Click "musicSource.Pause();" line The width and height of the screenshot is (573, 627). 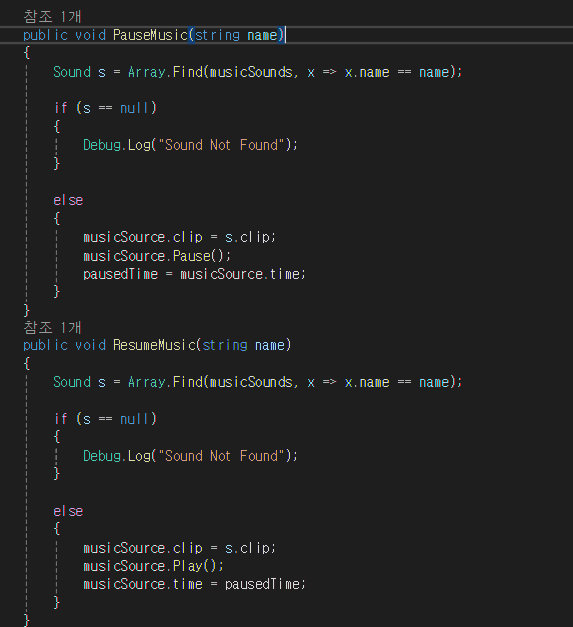(157, 256)
